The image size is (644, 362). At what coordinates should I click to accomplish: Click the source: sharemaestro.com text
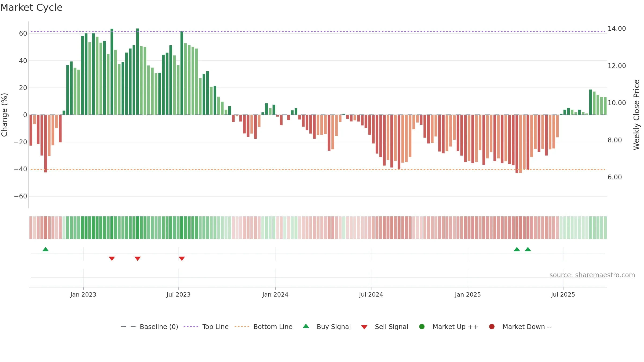[x=592, y=275]
